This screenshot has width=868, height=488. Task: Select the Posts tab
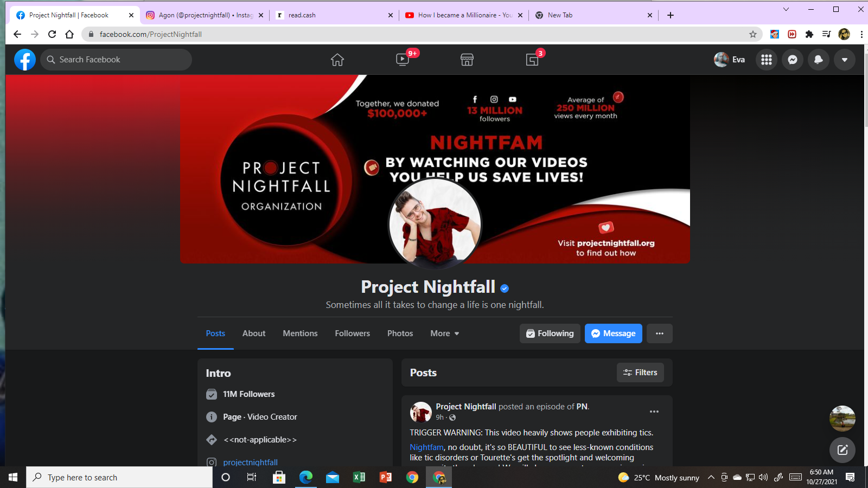click(x=215, y=333)
